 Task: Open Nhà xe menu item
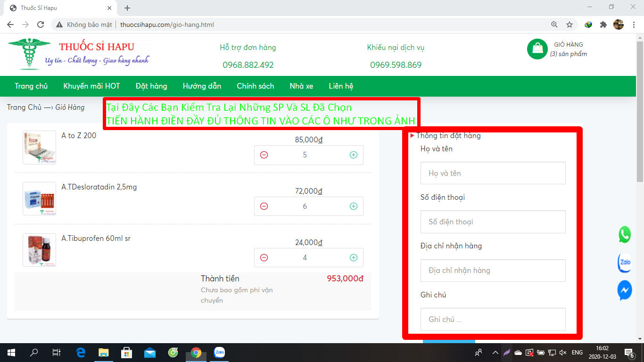click(x=301, y=86)
